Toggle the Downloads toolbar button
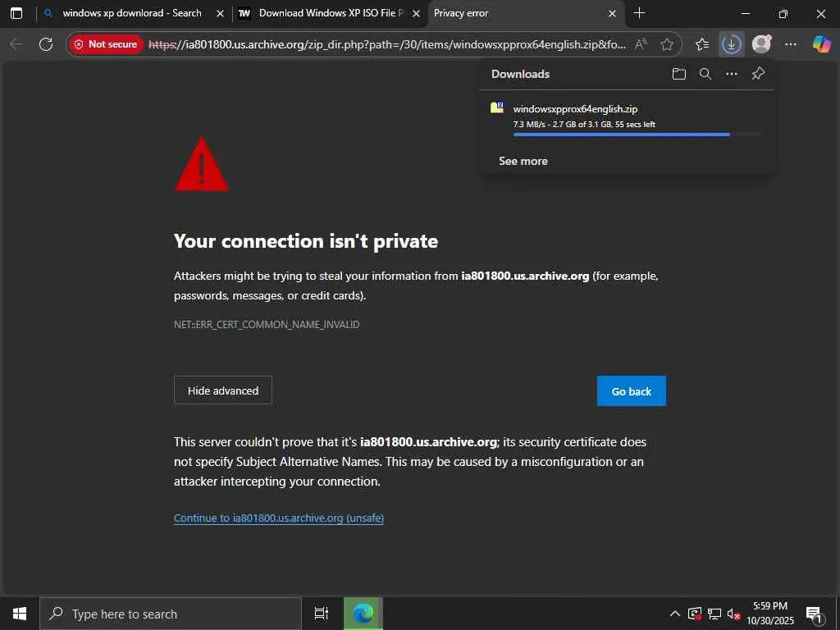840x630 pixels. [731, 44]
